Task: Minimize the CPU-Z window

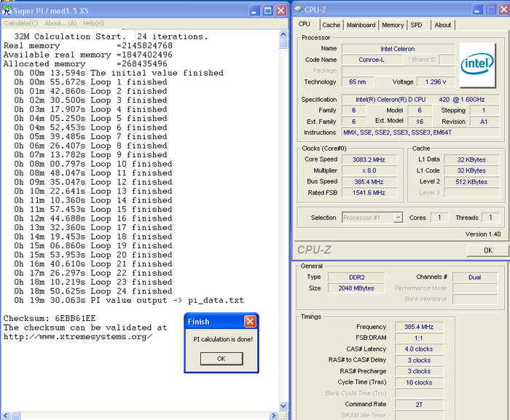Action: (x=477, y=9)
